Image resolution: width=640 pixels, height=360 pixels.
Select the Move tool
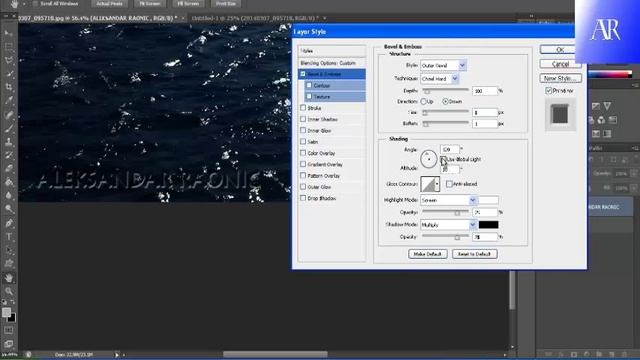tap(9, 33)
